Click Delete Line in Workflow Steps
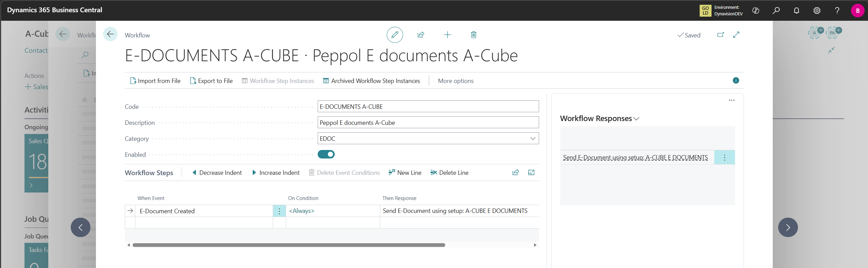Screen dimensions: 868x268 (449, 173)
